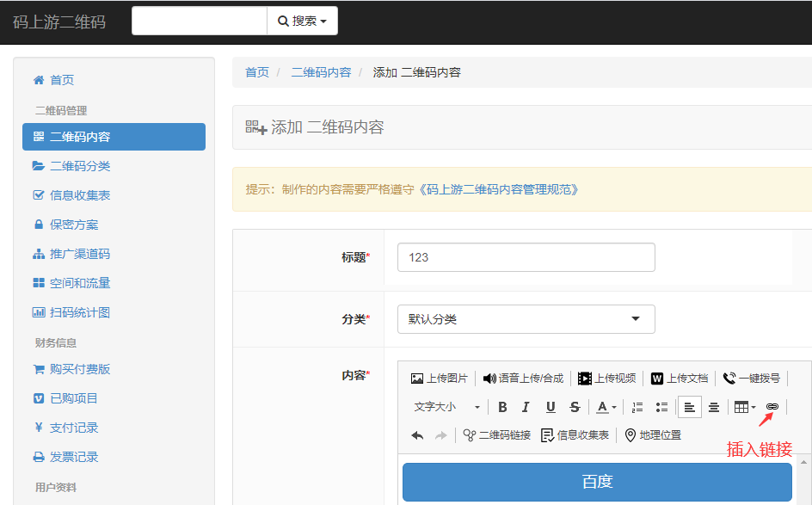Insert an unordered bullet list
Viewport: 812px width, 505px height.
tap(661, 407)
